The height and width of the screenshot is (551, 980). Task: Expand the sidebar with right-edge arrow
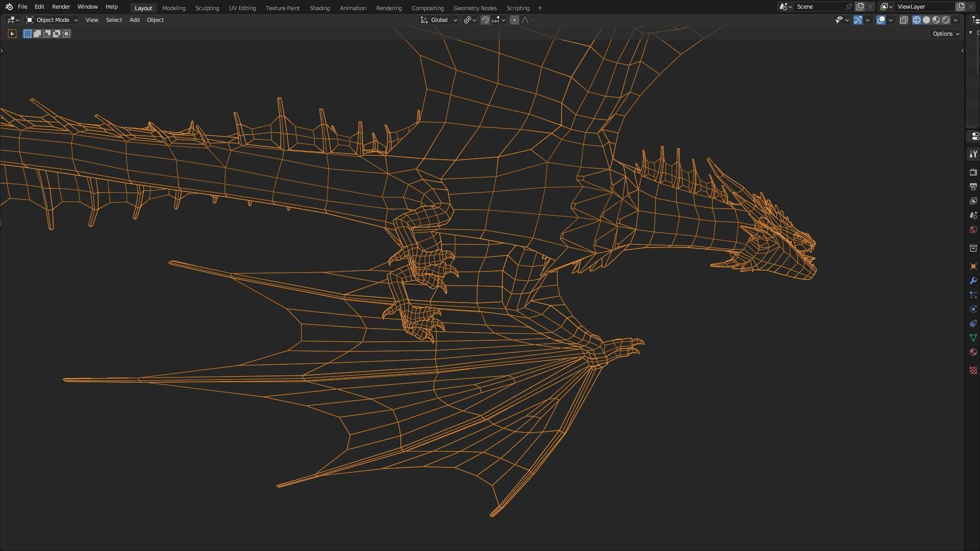pyautogui.click(x=962, y=51)
